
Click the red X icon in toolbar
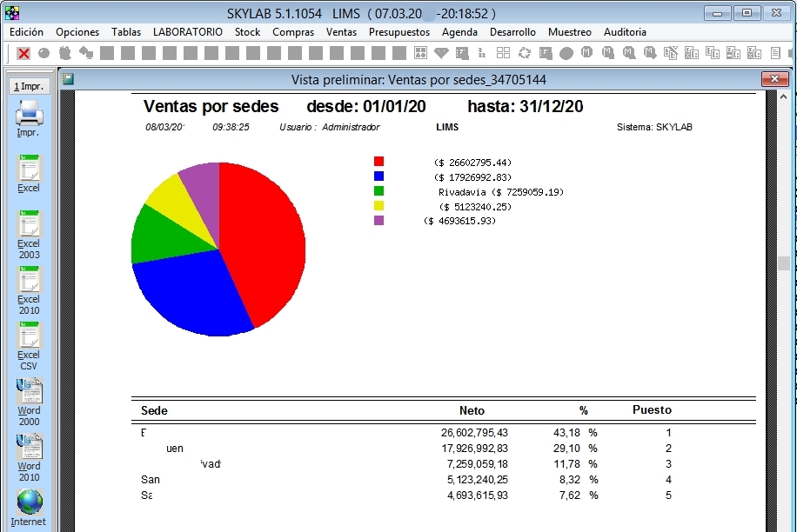[23, 53]
